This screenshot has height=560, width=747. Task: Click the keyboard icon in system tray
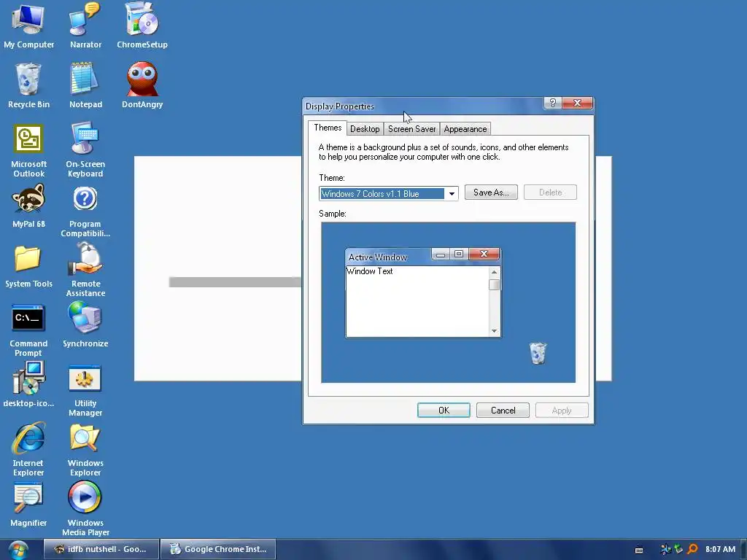[x=639, y=550]
